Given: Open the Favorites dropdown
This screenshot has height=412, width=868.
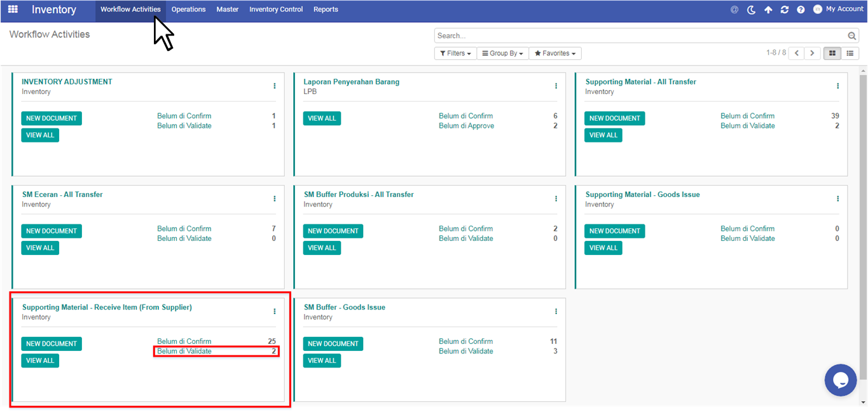Looking at the screenshot, I should click(555, 53).
